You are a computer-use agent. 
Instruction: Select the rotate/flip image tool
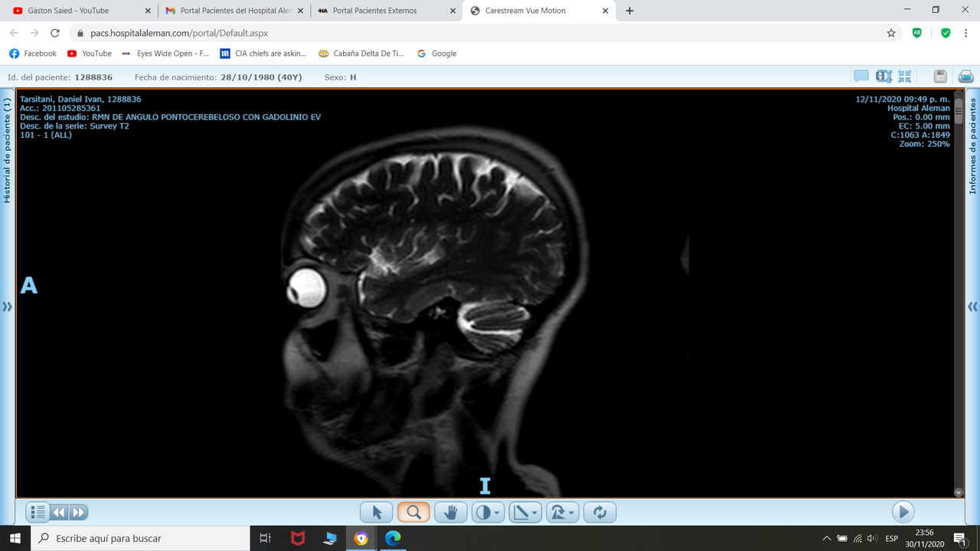pos(558,512)
